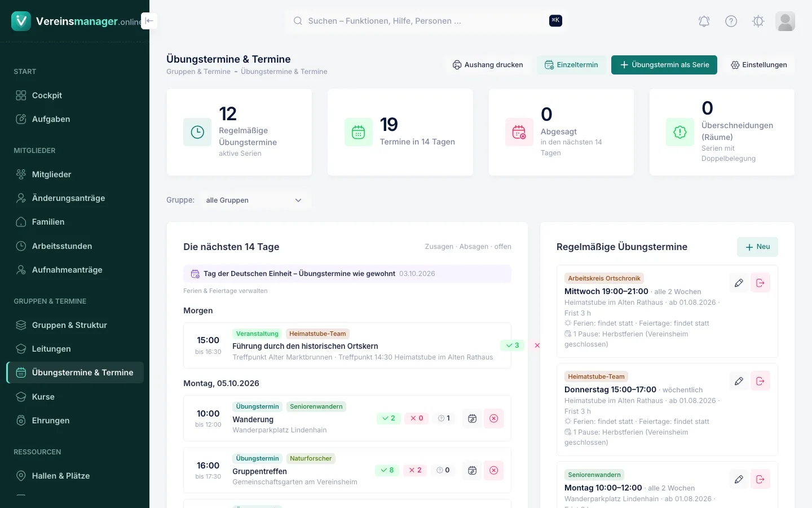Open Aufnahmeanträge

click(x=75, y=270)
